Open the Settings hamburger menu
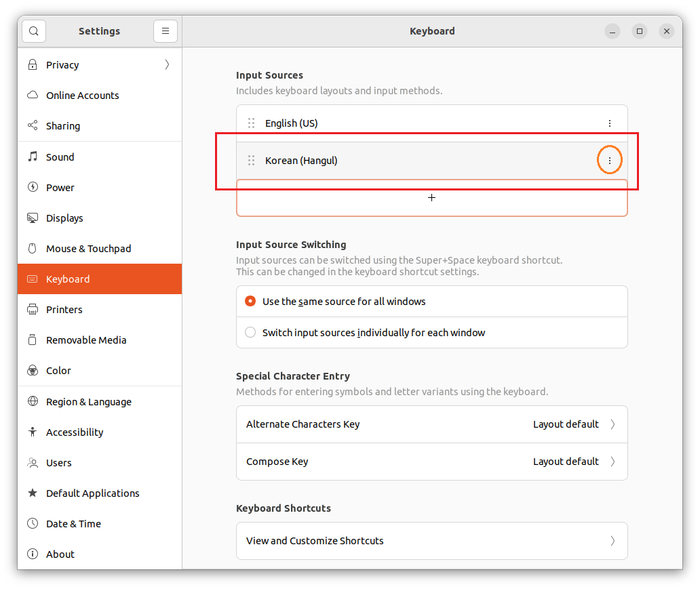This screenshot has width=700, height=589. click(x=166, y=31)
